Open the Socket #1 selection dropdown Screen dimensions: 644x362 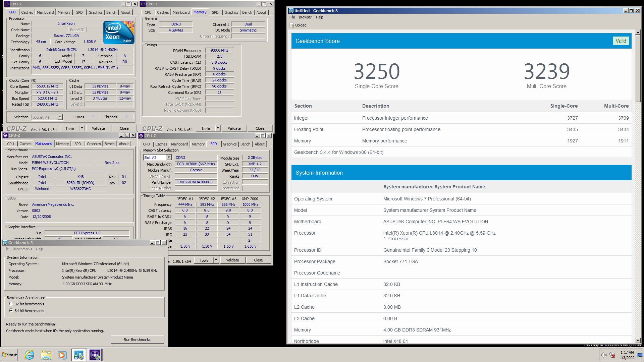[60, 117]
